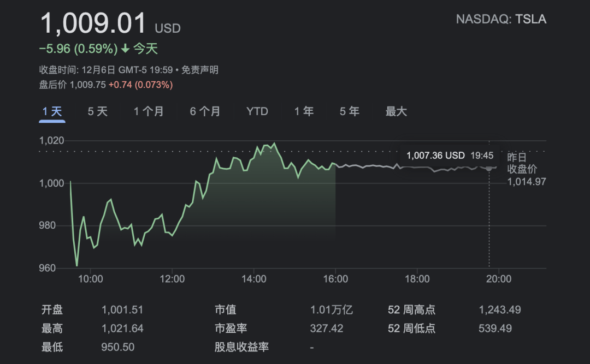Click the 18:00 time axis label
Screen dimensions: 590x364
417,279
